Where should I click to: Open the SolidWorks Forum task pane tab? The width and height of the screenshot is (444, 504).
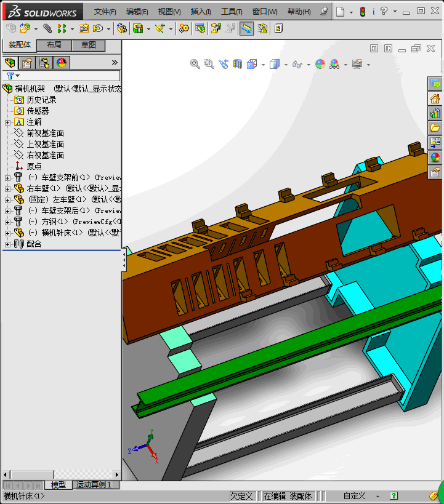click(x=435, y=84)
